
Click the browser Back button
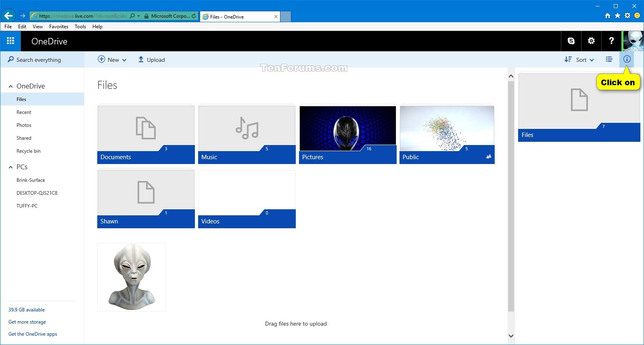(8, 16)
